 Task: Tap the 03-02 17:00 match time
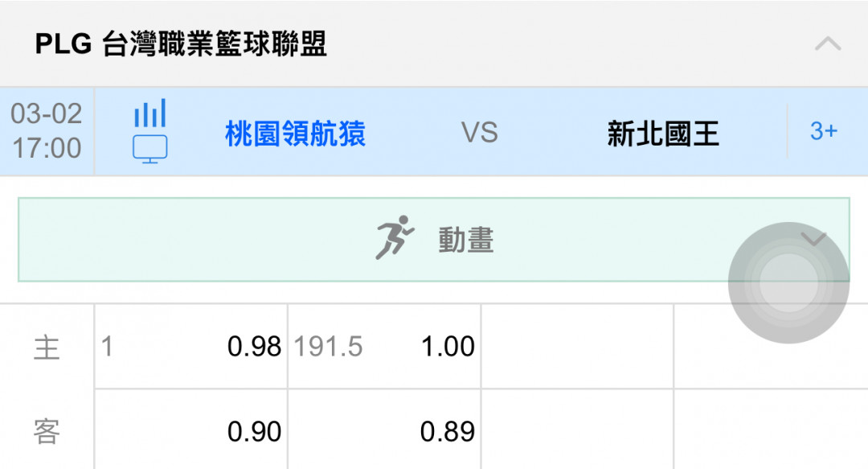[x=47, y=131]
